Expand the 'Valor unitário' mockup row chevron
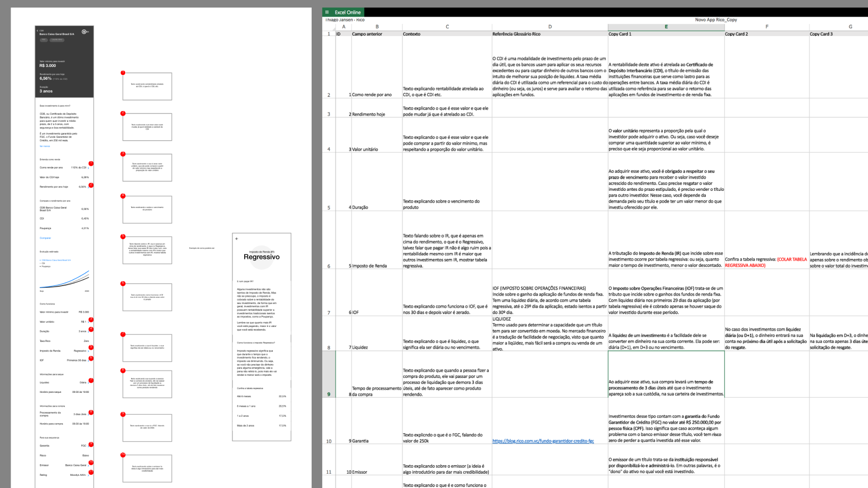868x488 pixels. point(89,322)
